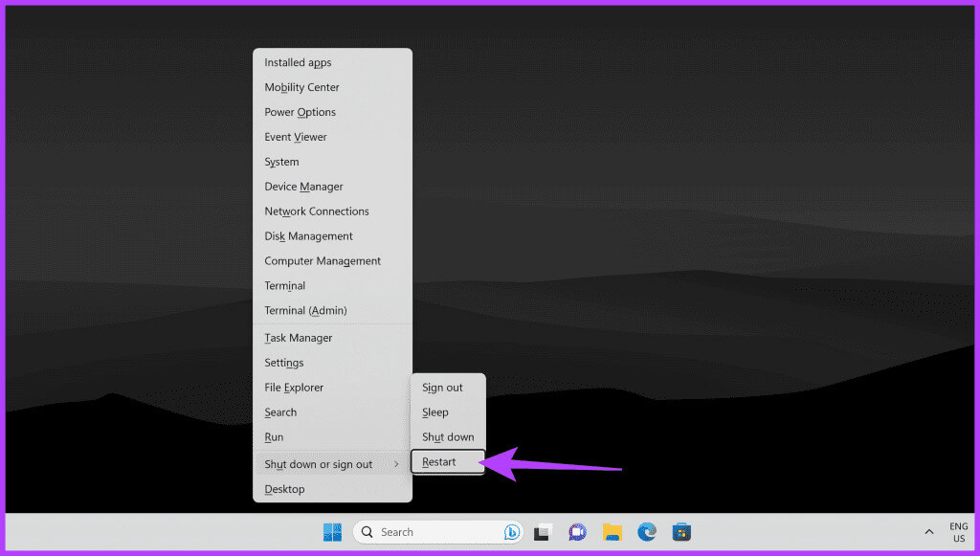The image size is (980, 556).
Task: Launch Event Viewer
Action: 332,137
